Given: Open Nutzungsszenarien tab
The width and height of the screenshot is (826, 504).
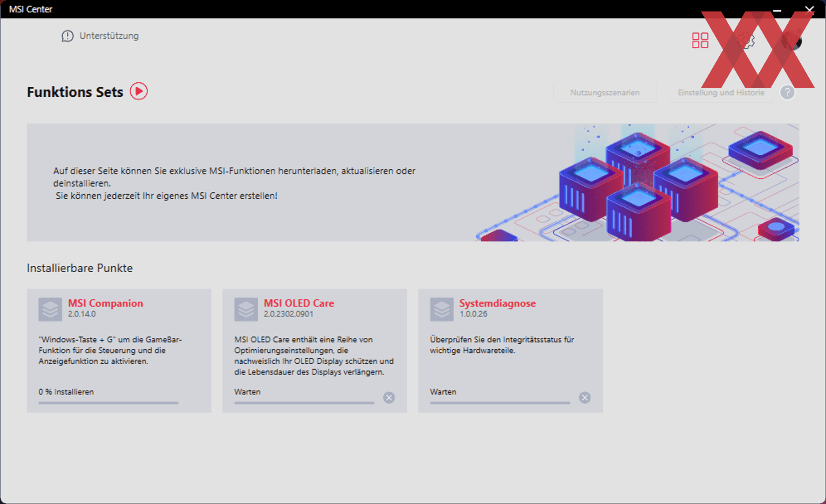Looking at the screenshot, I should point(604,92).
